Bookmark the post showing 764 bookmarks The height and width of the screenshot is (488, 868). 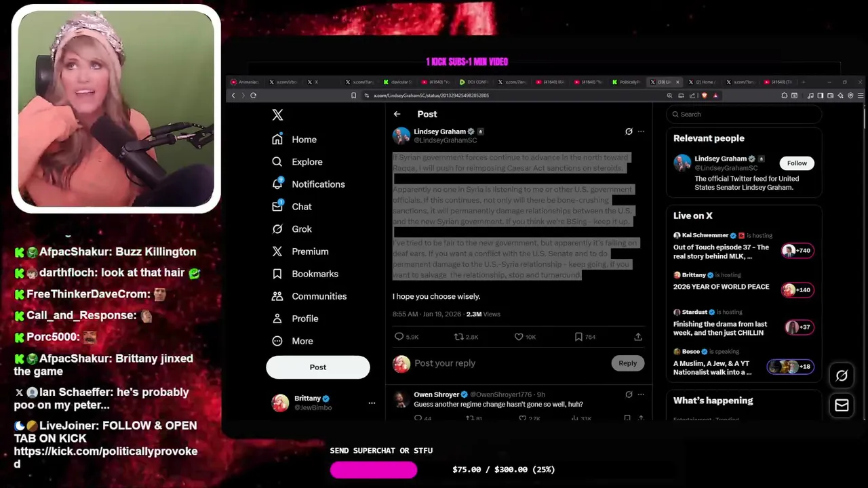(x=578, y=337)
